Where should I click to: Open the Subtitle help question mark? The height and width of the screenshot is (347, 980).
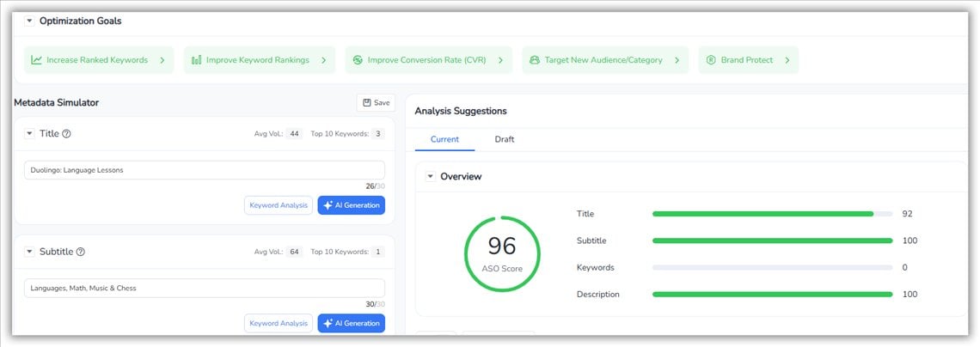coord(80,252)
